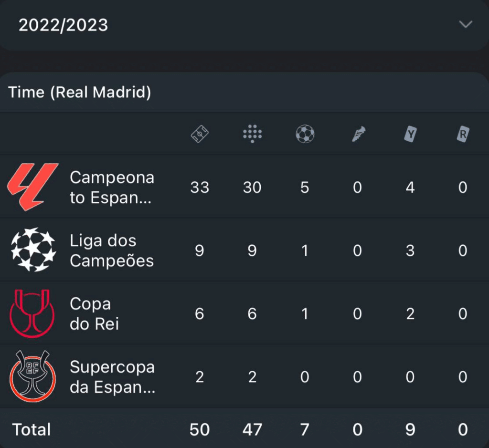Tap the Copa do Rei trophy logo
The height and width of the screenshot is (448, 489).
[x=32, y=313]
